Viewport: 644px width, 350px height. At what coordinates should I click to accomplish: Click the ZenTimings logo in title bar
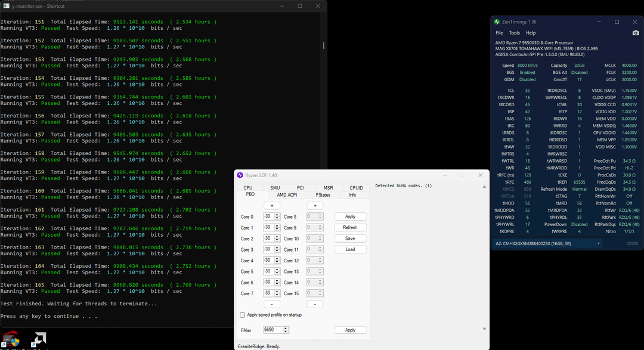point(497,21)
